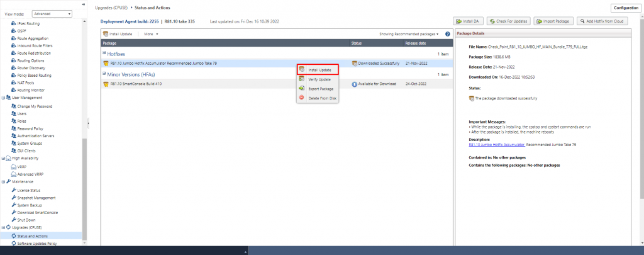Click the Check For Updates button
Screen dimensions: 644x255
508,21
